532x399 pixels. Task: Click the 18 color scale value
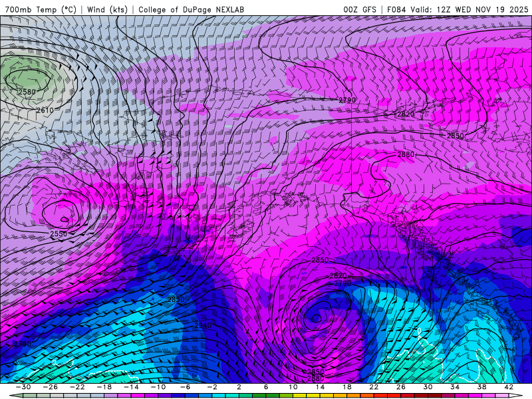click(x=346, y=387)
